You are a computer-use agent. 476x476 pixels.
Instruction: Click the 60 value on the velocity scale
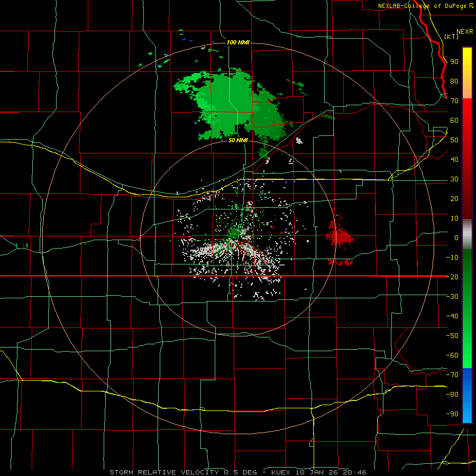pos(454,121)
